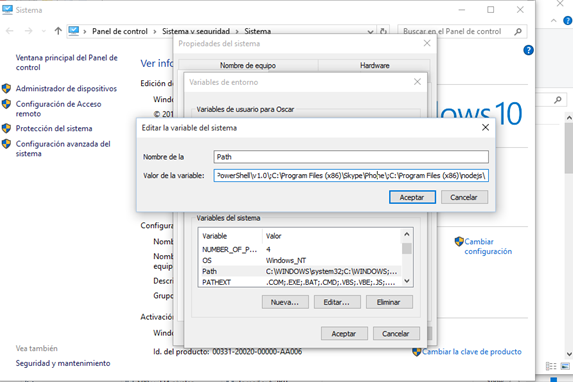This screenshot has width=573, height=382.
Task: Click Sistema y seguridad breadcrumb
Action: click(x=196, y=31)
